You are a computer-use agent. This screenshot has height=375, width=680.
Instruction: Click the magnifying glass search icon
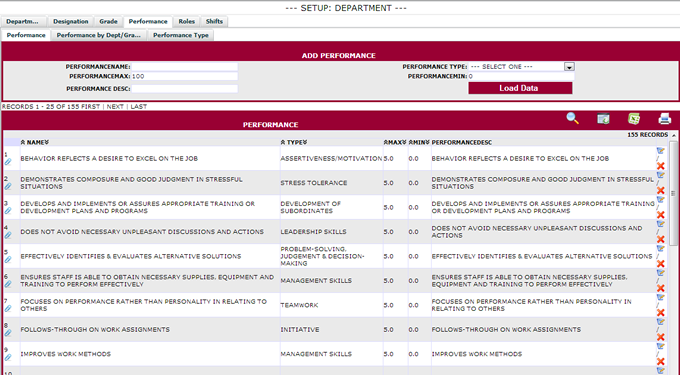tap(572, 118)
